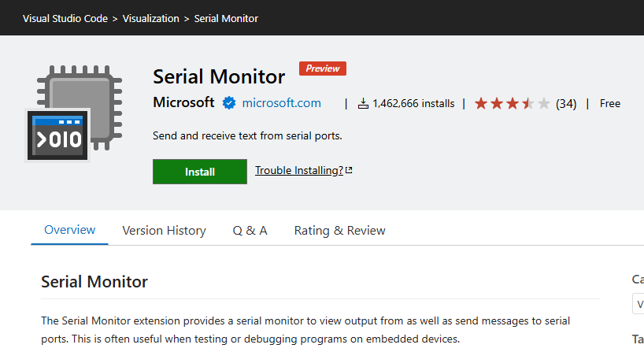Open the Visualization breadcrumb category
Viewport: 644px width, 352px height.
150,18
